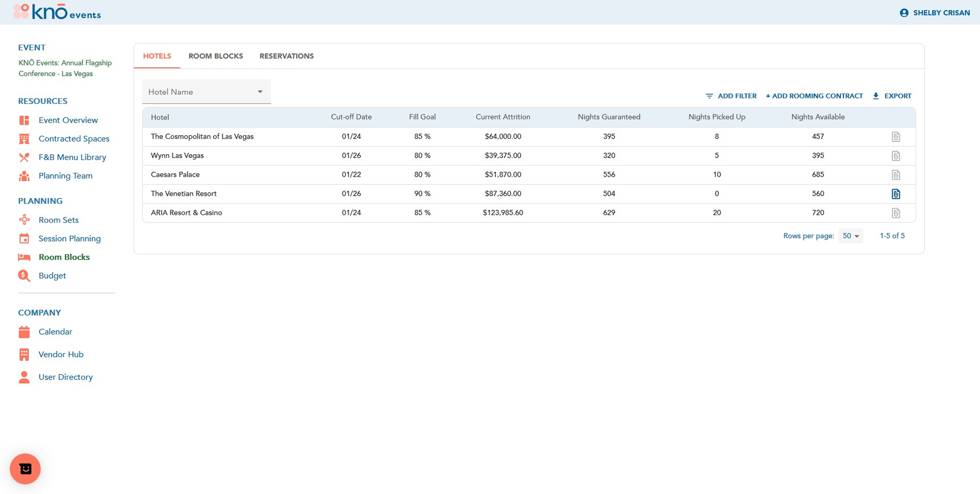This screenshot has width=980, height=494.
Task: Click the F&B Menu Library utensils icon
Action: click(24, 157)
